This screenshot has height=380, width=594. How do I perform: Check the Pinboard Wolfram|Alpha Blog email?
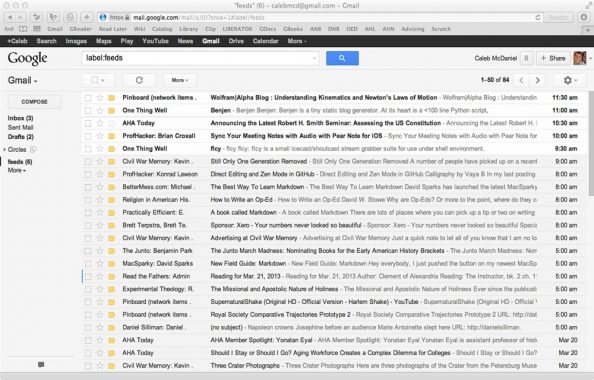88,98
